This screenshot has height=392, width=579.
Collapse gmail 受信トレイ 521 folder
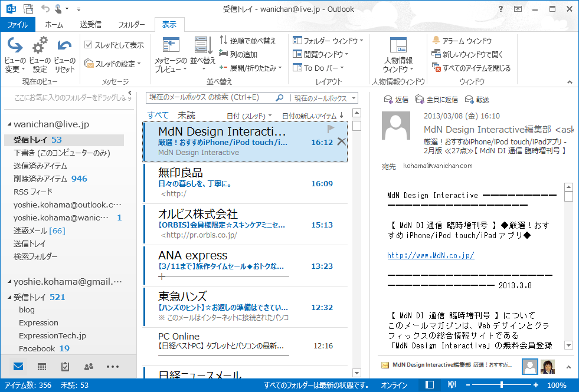point(9,297)
